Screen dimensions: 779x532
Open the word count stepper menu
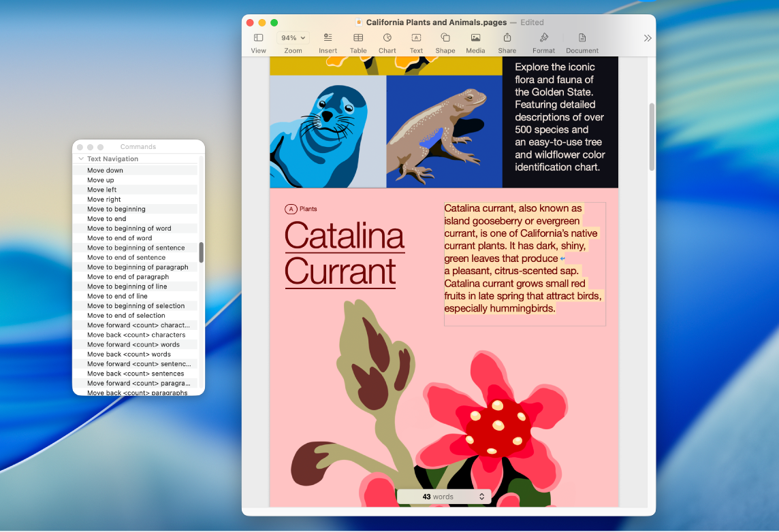481,497
